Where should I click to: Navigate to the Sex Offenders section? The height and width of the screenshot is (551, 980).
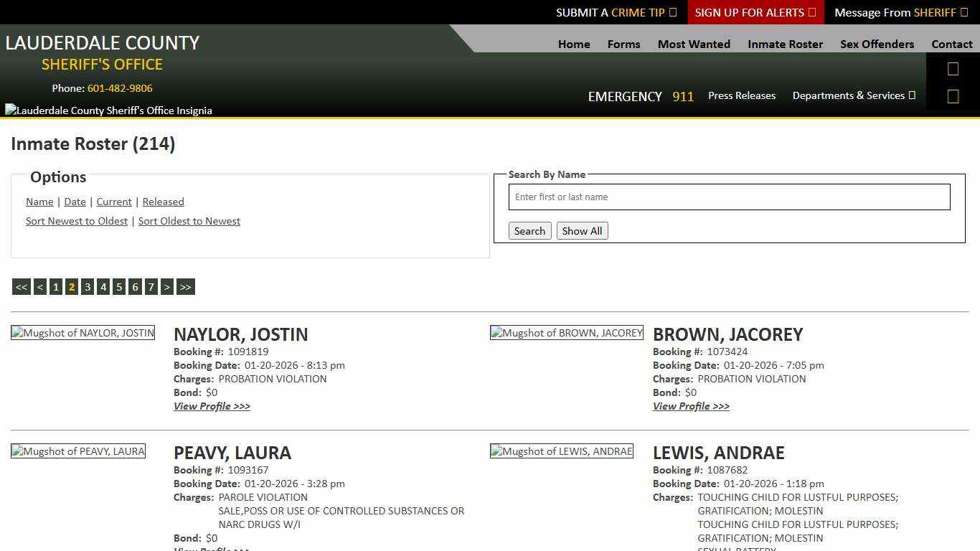pyautogui.click(x=877, y=44)
